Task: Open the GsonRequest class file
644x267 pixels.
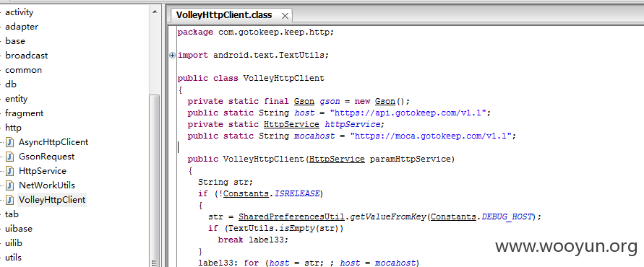Action: click(47, 157)
